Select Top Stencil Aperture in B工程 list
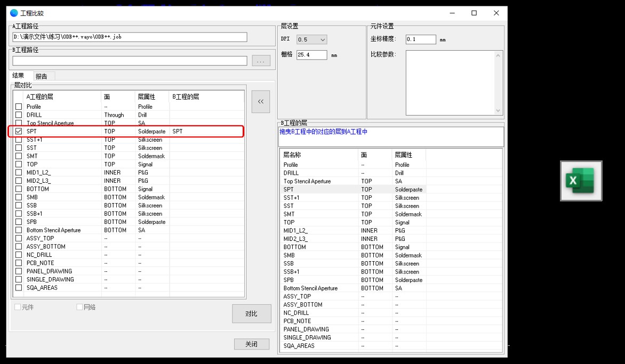625x364 pixels. pyautogui.click(x=307, y=181)
